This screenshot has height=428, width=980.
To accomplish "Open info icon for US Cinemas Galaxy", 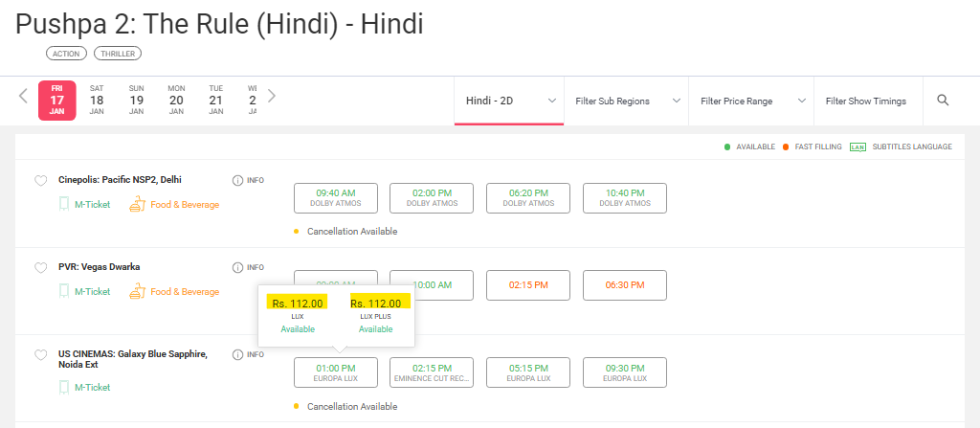I will click(237, 355).
